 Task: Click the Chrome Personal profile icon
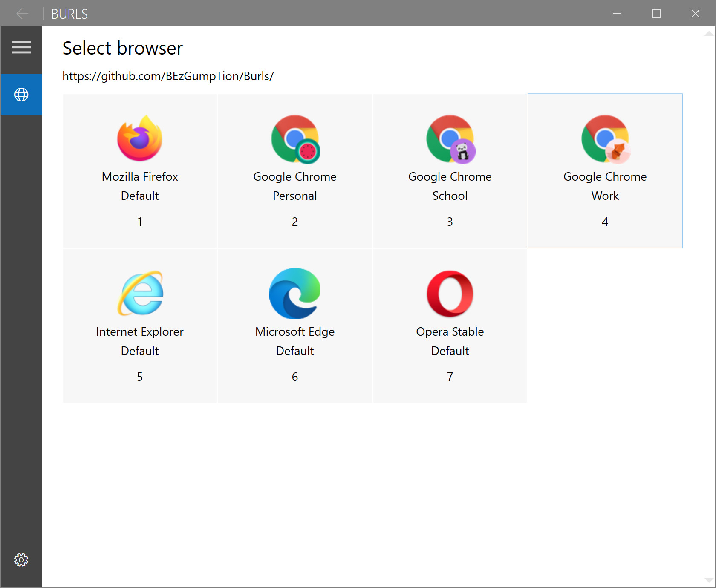295,139
